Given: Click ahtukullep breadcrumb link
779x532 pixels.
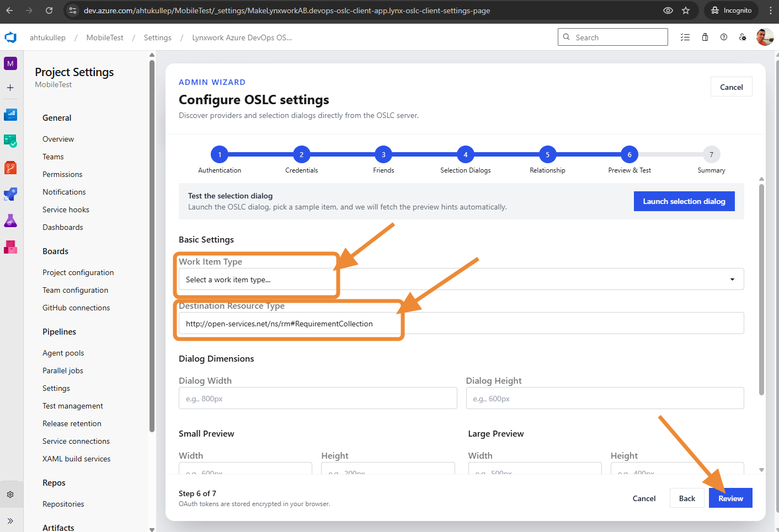Looking at the screenshot, I should click(x=47, y=37).
